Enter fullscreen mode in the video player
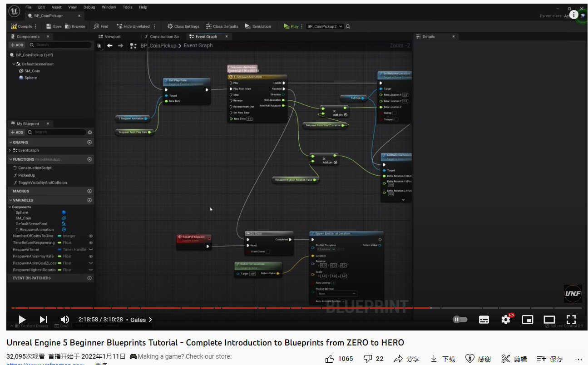Viewport: 588px width, 365px height. [571, 320]
